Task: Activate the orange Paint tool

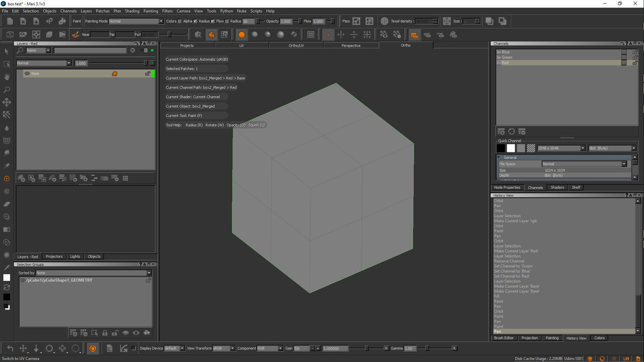Action: (x=7, y=178)
